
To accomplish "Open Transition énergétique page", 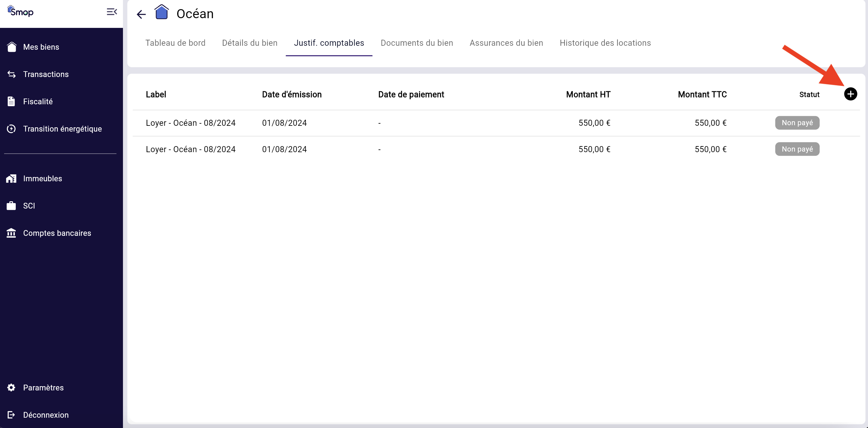I will (x=62, y=129).
